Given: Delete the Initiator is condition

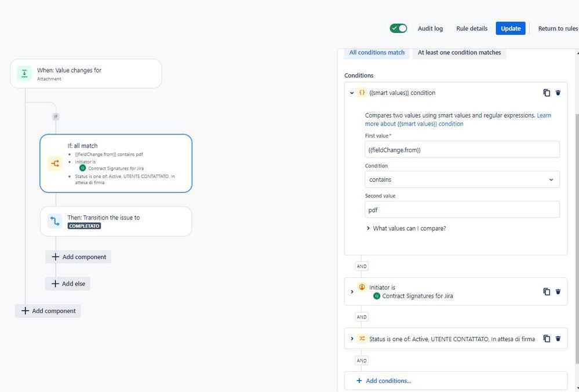Looking at the screenshot, I should pos(558,292).
